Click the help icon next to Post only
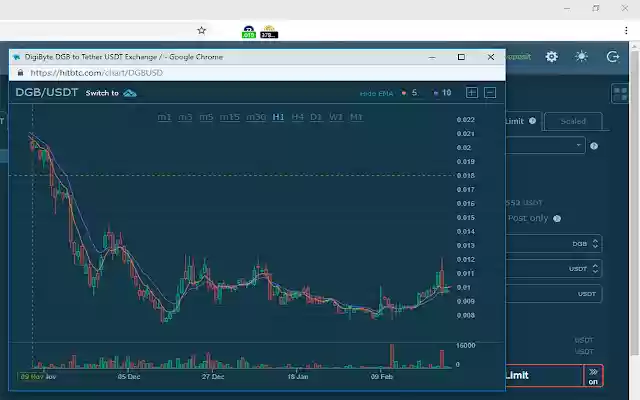Screen dimensions: 640x400 pos(557,218)
